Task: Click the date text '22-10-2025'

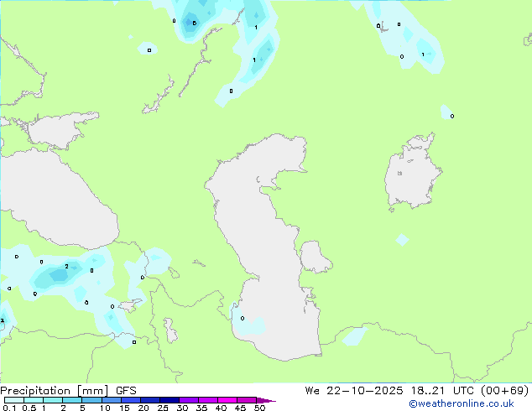Action: point(365,391)
